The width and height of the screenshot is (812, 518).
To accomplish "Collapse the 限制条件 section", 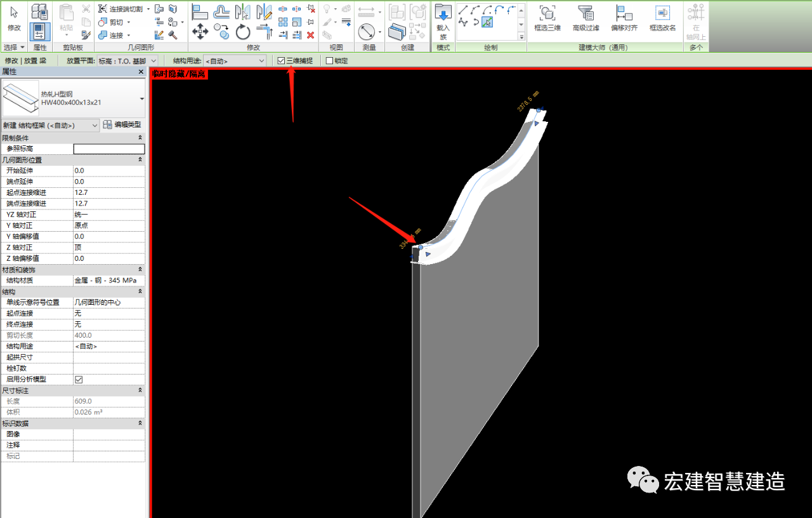I will pyautogui.click(x=140, y=138).
